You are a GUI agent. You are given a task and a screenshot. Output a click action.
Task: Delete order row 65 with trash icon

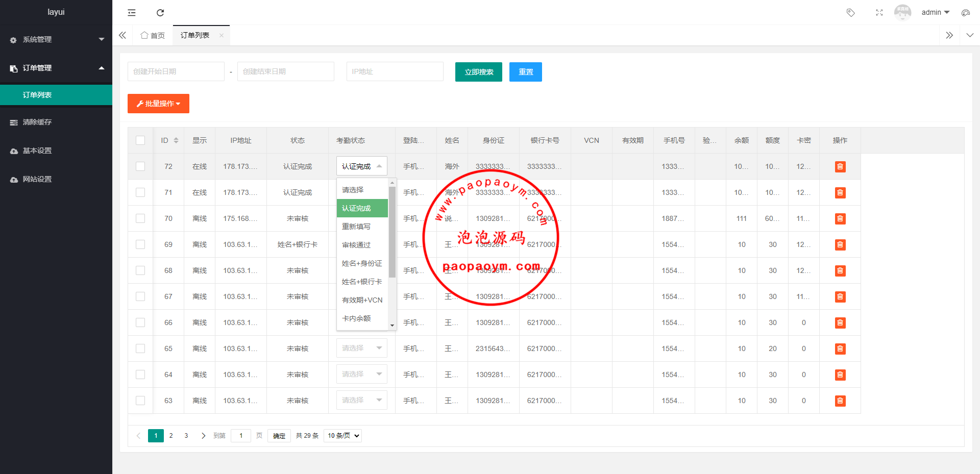(x=840, y=349)
